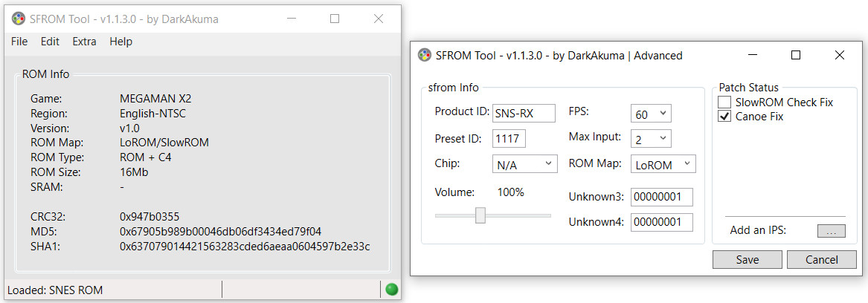
Task: Maximize the main SFROM Tool window
Action: [x=335, y=19]
